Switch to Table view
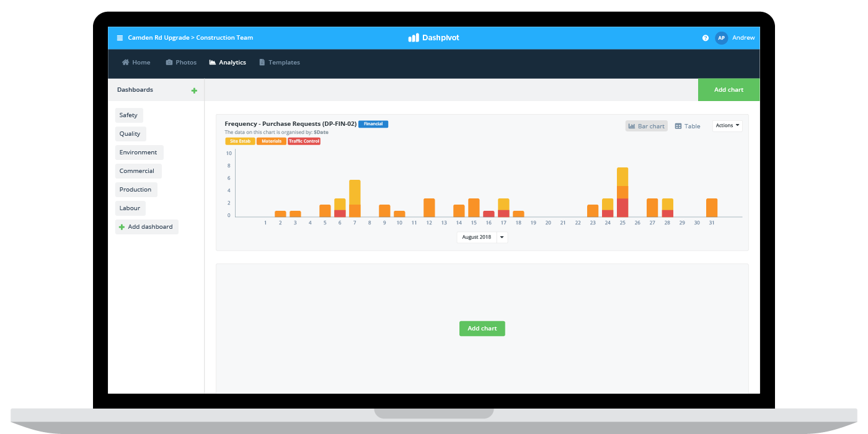This screenshot has height=434, width=868. [x=688, y=126]
